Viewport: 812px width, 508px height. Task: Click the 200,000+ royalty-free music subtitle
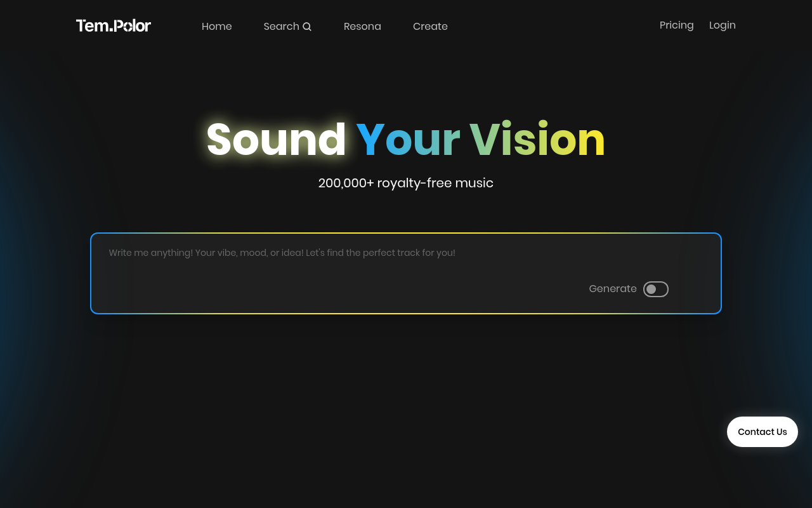[x=405, y=184]
